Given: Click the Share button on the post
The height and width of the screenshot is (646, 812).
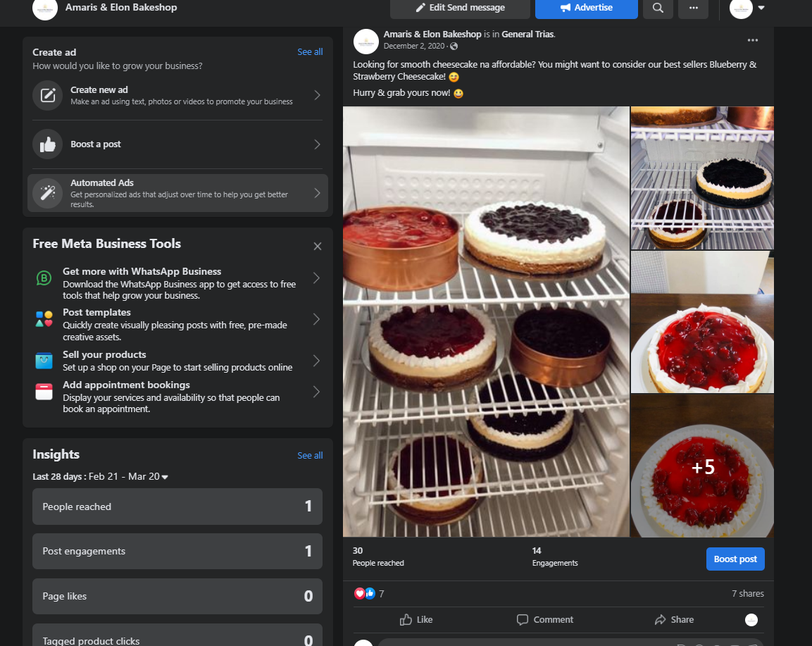Looking at the screenshot, I should click(674, 619).
